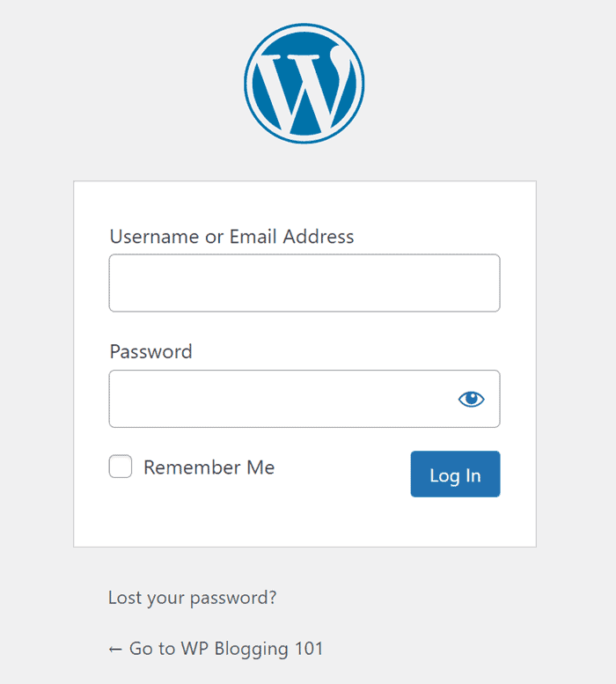Click the left arrow before Go to
This screenshot has height=684, width=616.
coord(115,649)
